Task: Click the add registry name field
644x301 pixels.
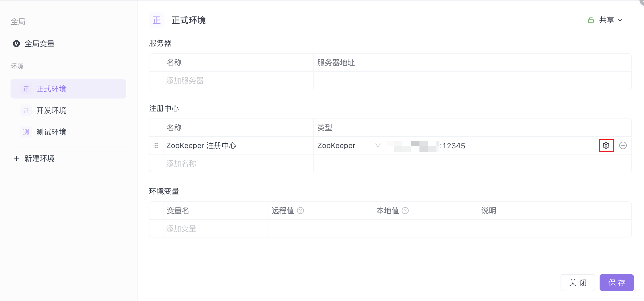Action: [x=237, y=163]
